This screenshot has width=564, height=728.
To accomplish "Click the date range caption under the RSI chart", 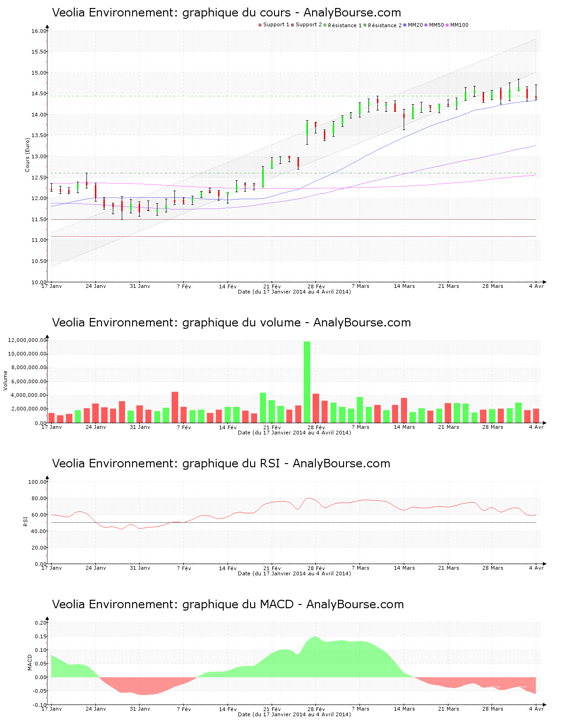I will point(294,573).
